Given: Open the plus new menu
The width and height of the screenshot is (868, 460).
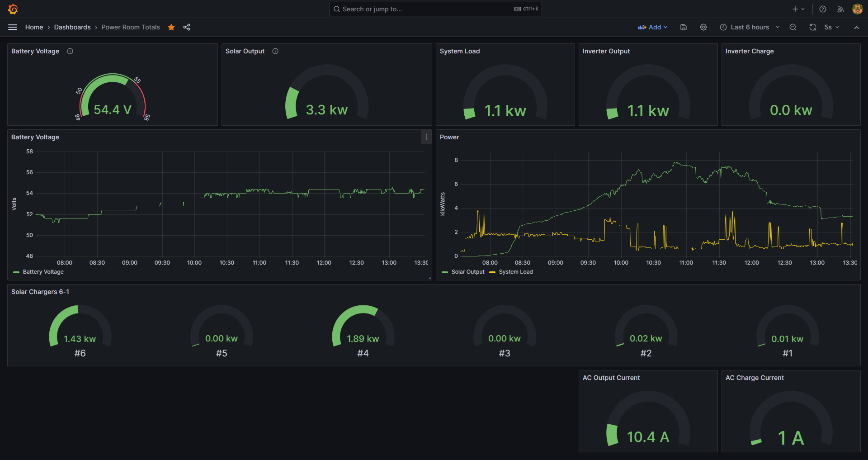Looking at the screenshot, I should [798, 9].
